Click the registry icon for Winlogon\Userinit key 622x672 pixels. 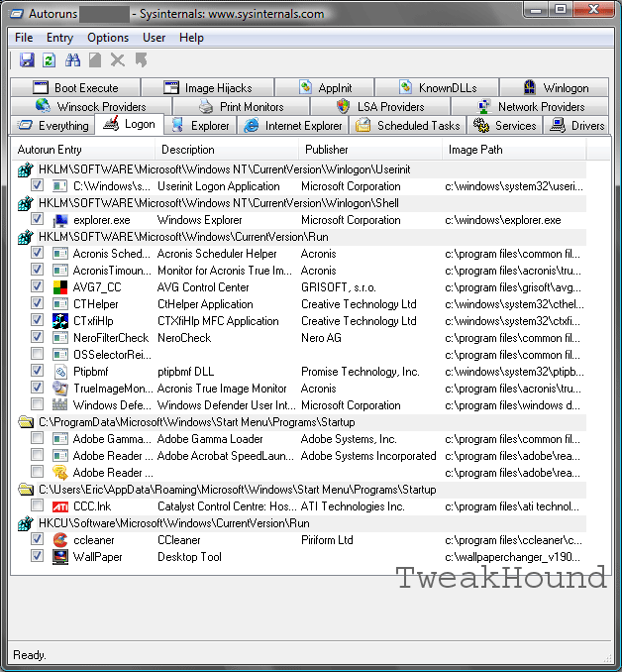pyautogui.click(x=26, y=169)
